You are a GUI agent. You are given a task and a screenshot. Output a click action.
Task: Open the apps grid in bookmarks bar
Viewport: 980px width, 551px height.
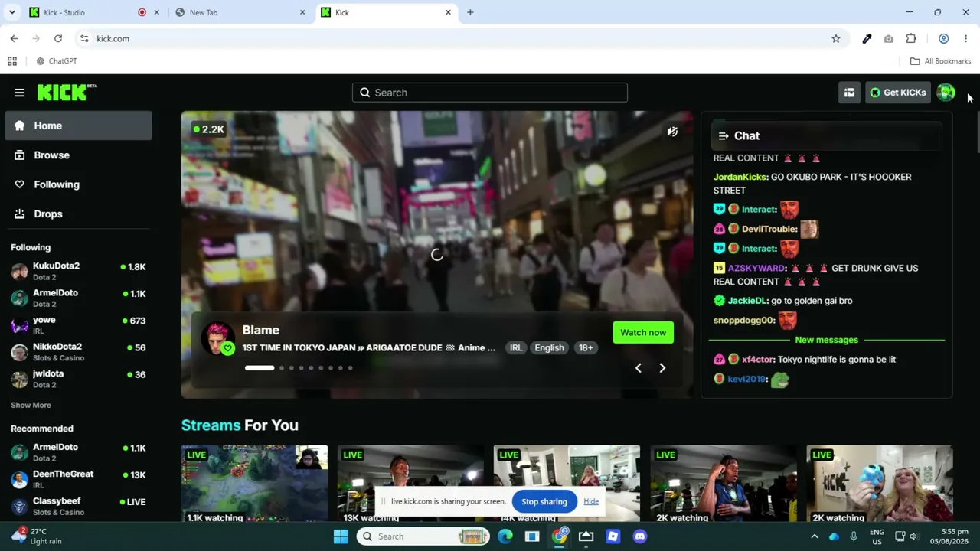tap(12, 61)
